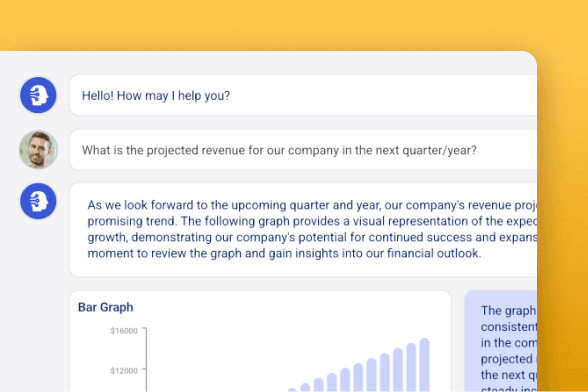The height and width of the screenshot is (392, 588).
Task: Click the sixth bar from the right
Action: pyautogui.click(x=358, y=377)
